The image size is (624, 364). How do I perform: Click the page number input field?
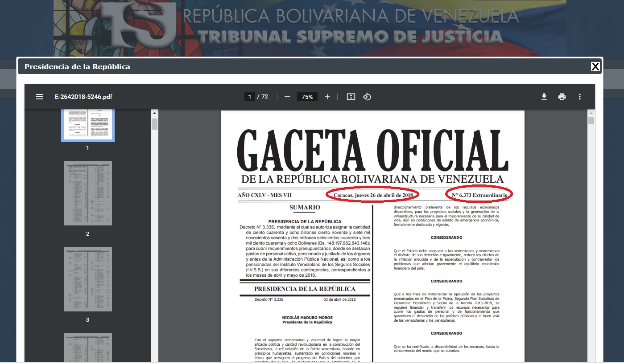[x=249, y=97]
